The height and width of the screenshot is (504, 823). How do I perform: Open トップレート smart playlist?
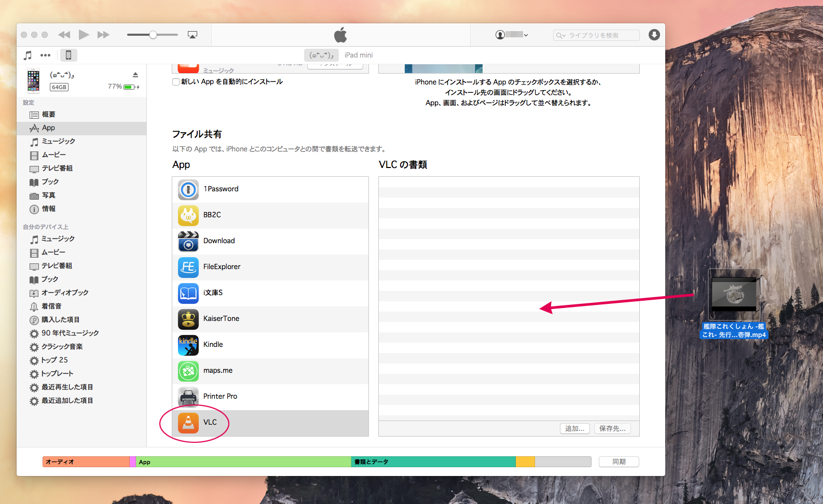point(81,374)
